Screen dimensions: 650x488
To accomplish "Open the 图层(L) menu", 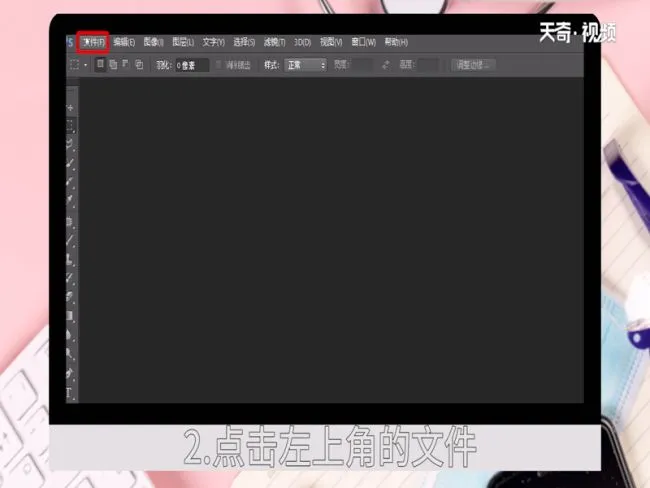I will 183,42.
